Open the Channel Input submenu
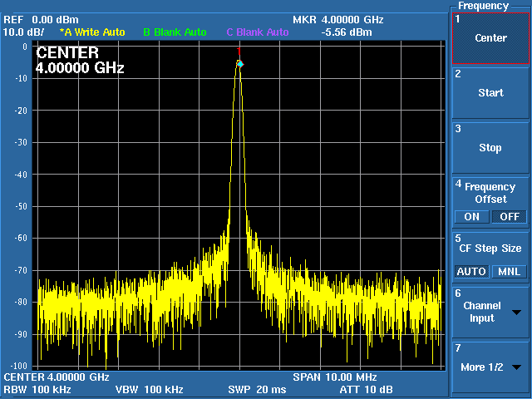Viewport: 532px width, 399px height. click(490, 312)
